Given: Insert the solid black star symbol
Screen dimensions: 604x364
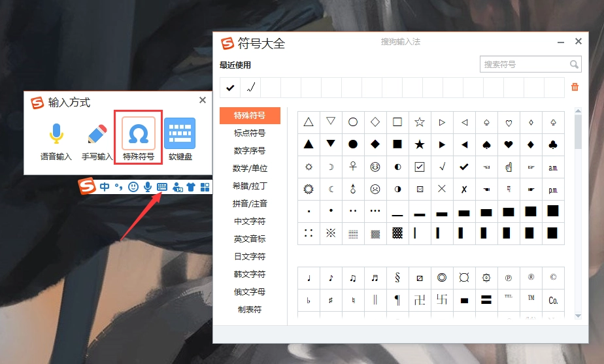Looking at the screenshot, I should 420,144.
